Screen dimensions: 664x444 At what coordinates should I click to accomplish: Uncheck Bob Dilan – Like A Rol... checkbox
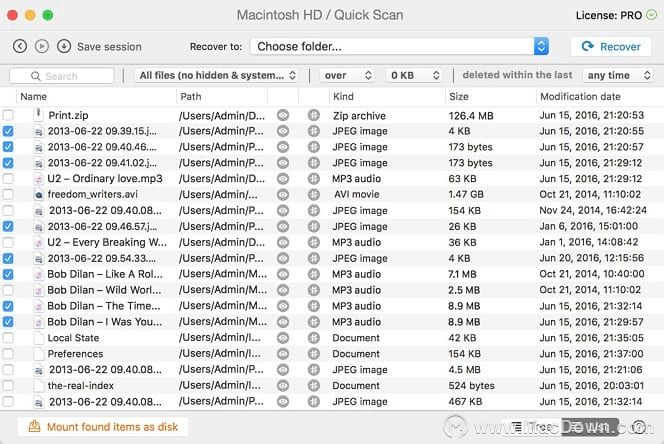pos(8,275)
